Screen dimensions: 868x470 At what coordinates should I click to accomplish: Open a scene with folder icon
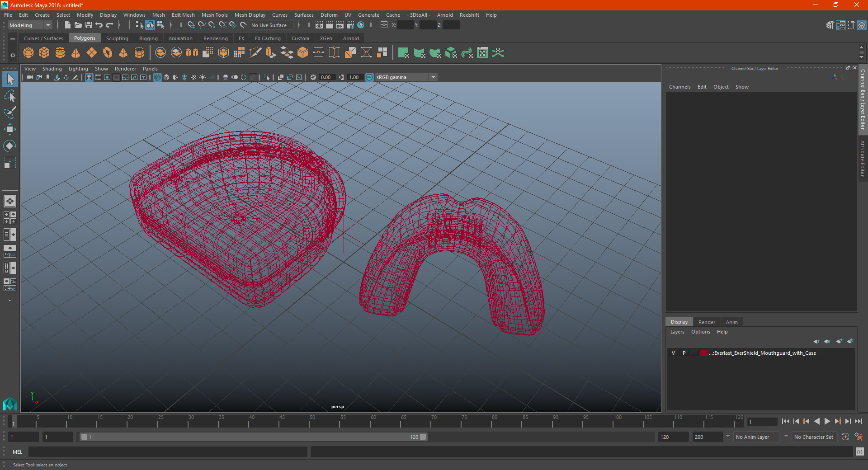click(78, 25)
